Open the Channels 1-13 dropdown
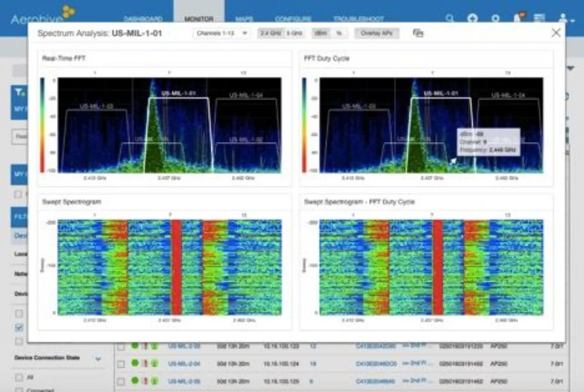 pyautogui.click(x=222, y=33)
